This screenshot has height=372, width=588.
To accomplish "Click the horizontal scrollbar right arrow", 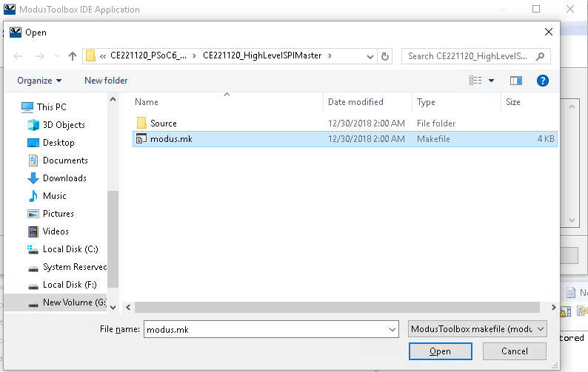I will [x=553, y=307].
